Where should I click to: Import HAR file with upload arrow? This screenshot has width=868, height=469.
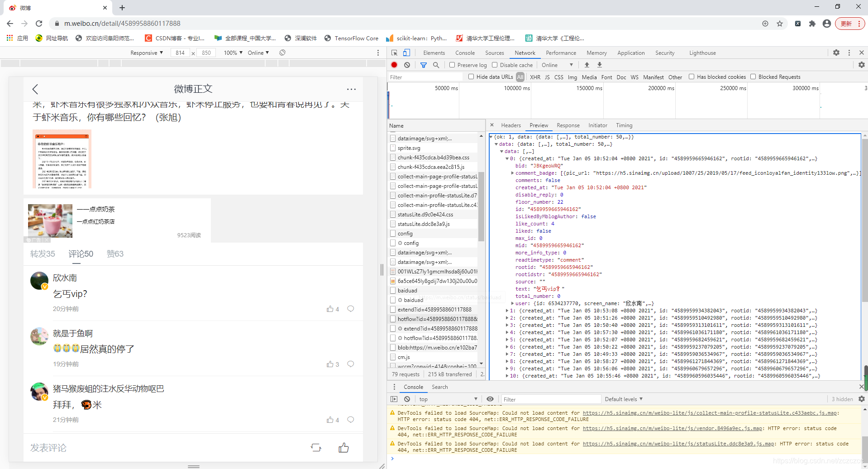[587, 65]
